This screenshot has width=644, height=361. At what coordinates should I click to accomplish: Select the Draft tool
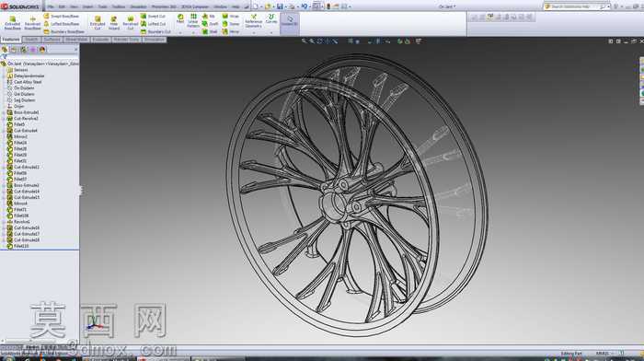[210, 24]
